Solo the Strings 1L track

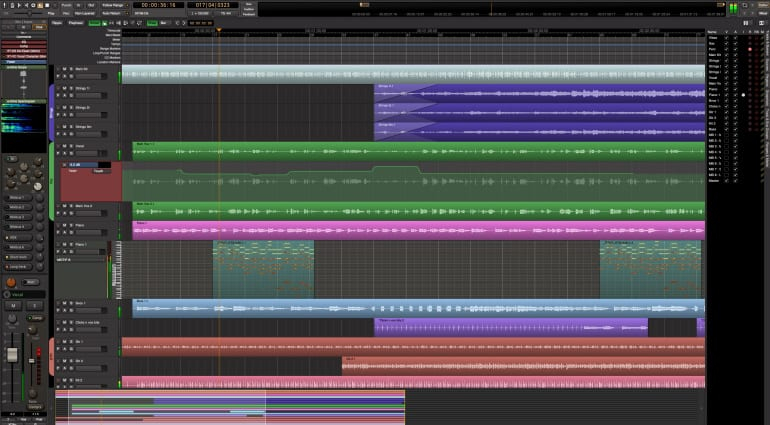(70, 88)
